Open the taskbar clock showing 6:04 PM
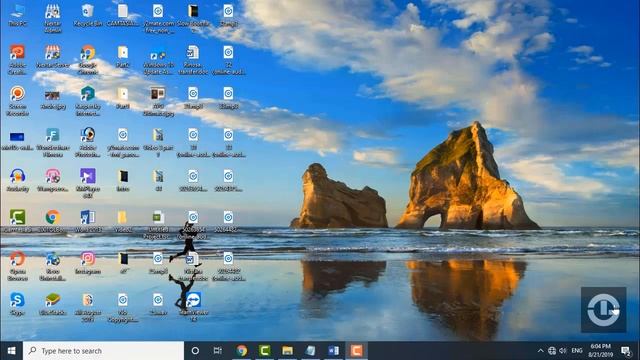Viewport: 640px width, 360px height. tap(600, 351)
